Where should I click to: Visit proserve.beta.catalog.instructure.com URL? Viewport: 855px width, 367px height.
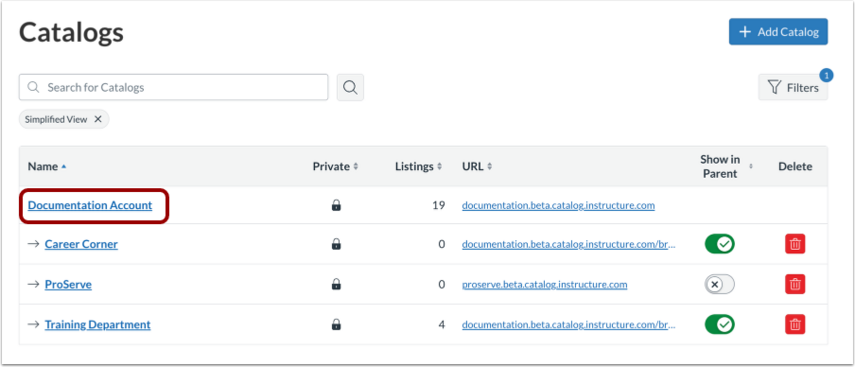click(x=544, y=285)
